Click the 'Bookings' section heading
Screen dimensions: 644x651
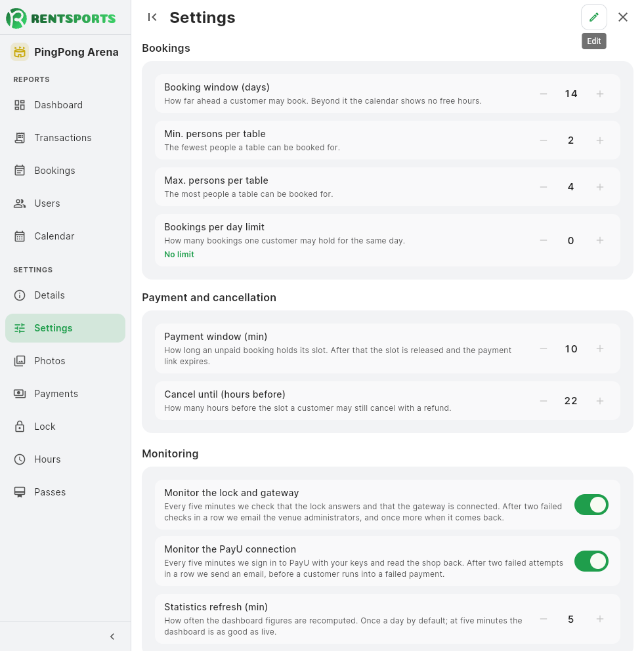[166, 48]
